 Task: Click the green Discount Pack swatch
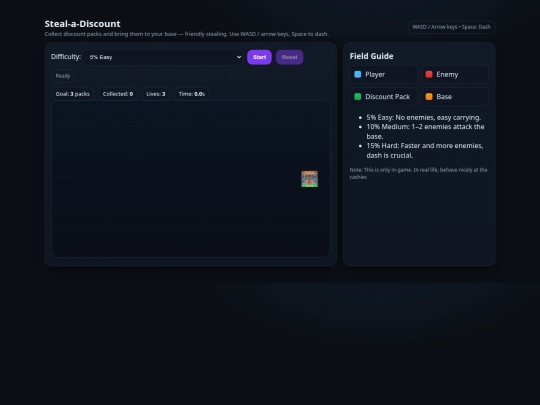coord(357,97)
